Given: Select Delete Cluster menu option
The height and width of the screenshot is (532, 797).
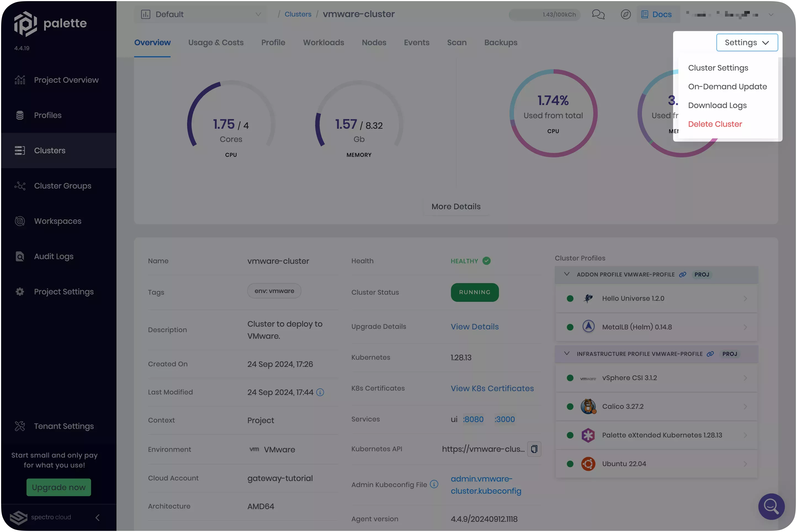Looking at the screenshot, I should coord(715,124).
